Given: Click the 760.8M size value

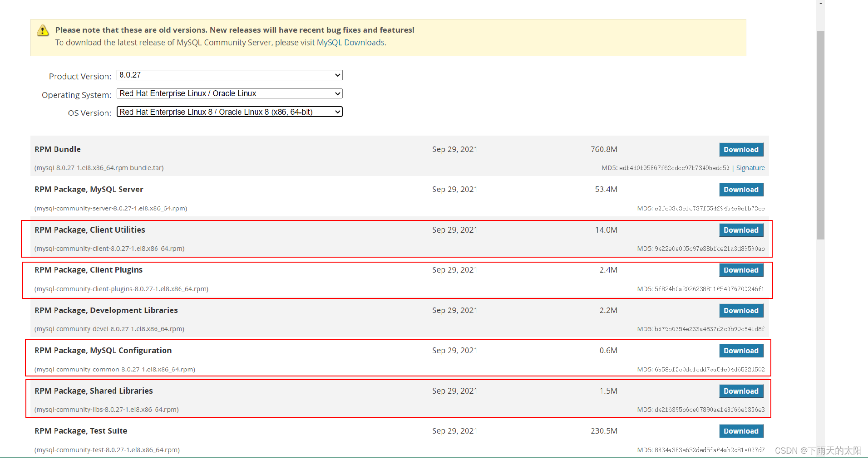Looking at the screenshot, I should 604,149.
